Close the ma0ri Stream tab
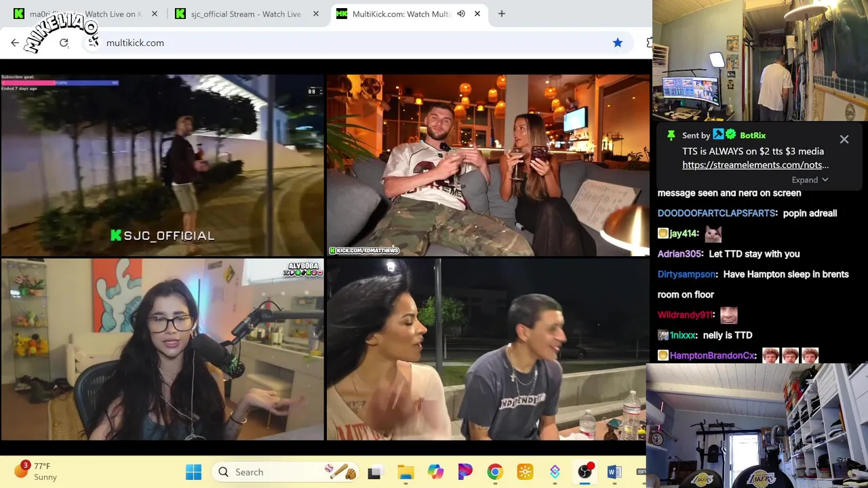 pyautogui.click(x=155, y=14)
